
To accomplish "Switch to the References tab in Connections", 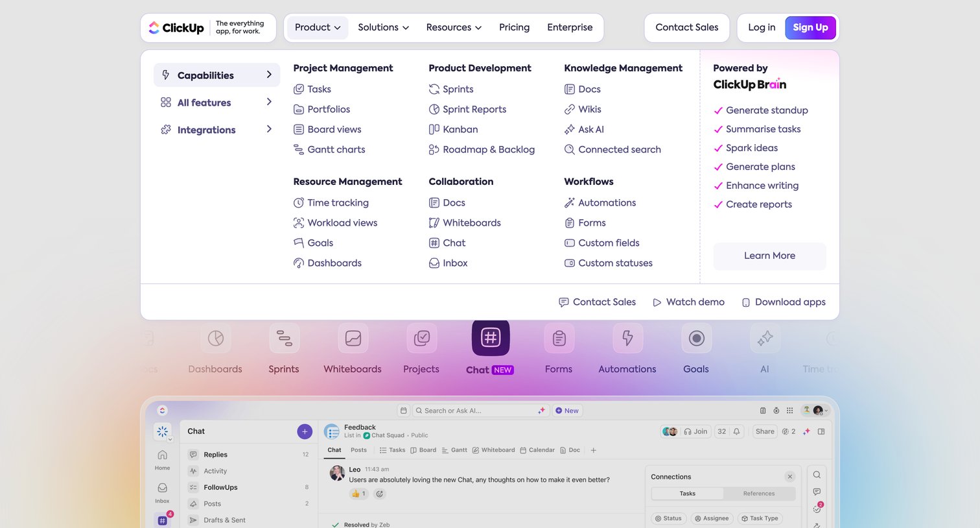I will pyautogui.click(x=759, y=494).
